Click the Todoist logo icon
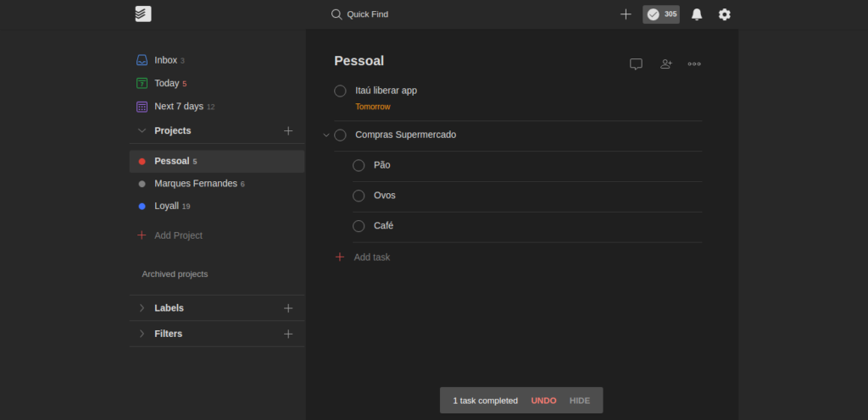868x420 pixels. click(x=142, y=14)
